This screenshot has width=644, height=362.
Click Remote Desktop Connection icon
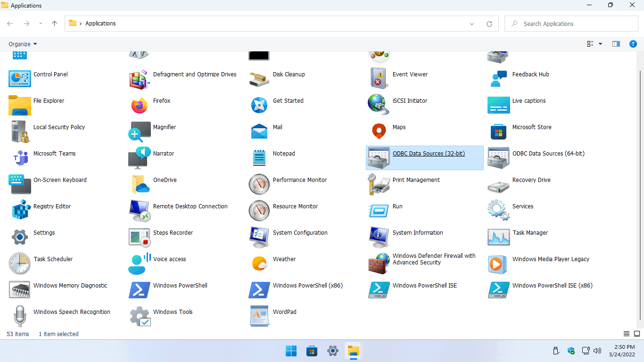140,211
